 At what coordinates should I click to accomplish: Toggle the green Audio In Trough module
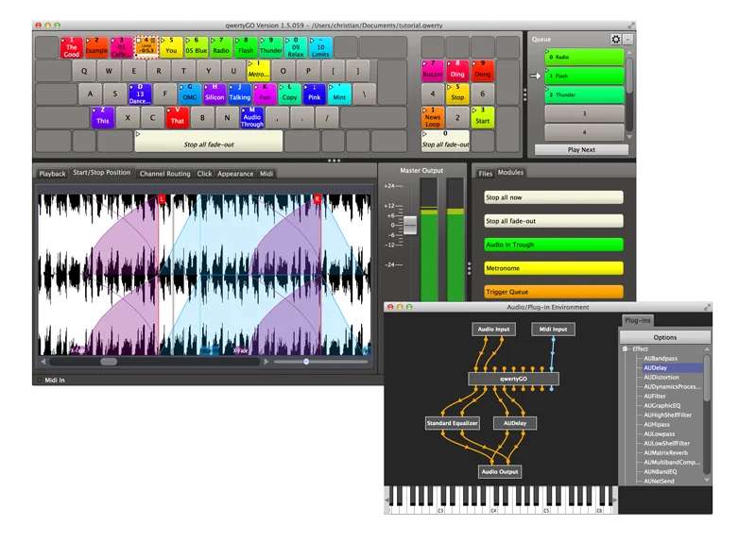(554, 245)
